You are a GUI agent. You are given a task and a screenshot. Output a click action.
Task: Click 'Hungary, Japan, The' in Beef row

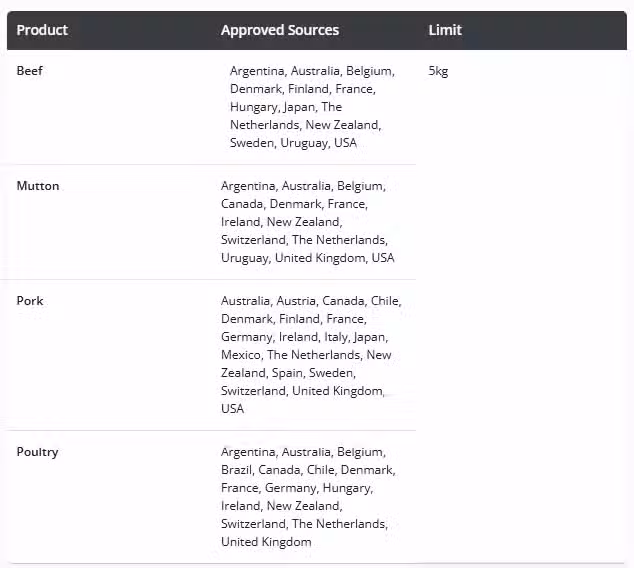[286, 107]
